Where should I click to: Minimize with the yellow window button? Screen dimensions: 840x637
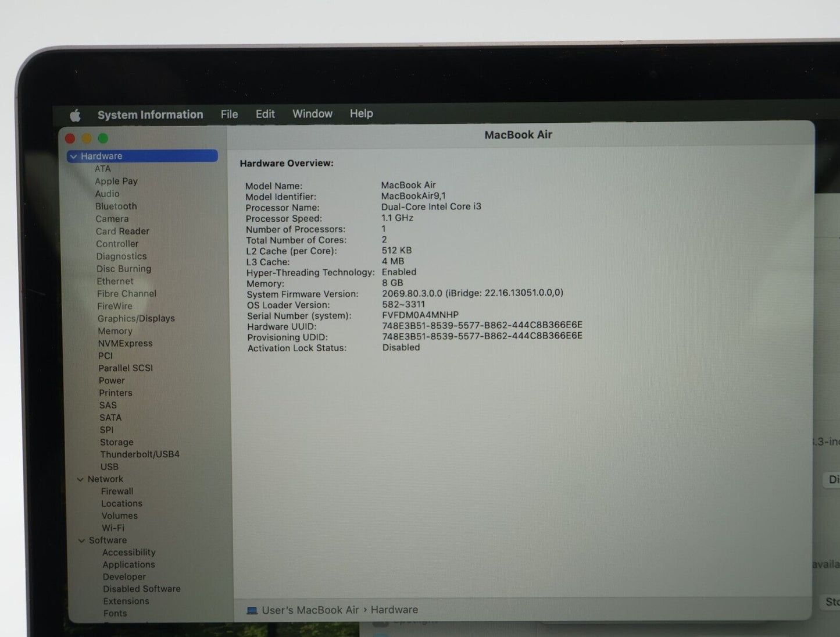pos(87,138)
